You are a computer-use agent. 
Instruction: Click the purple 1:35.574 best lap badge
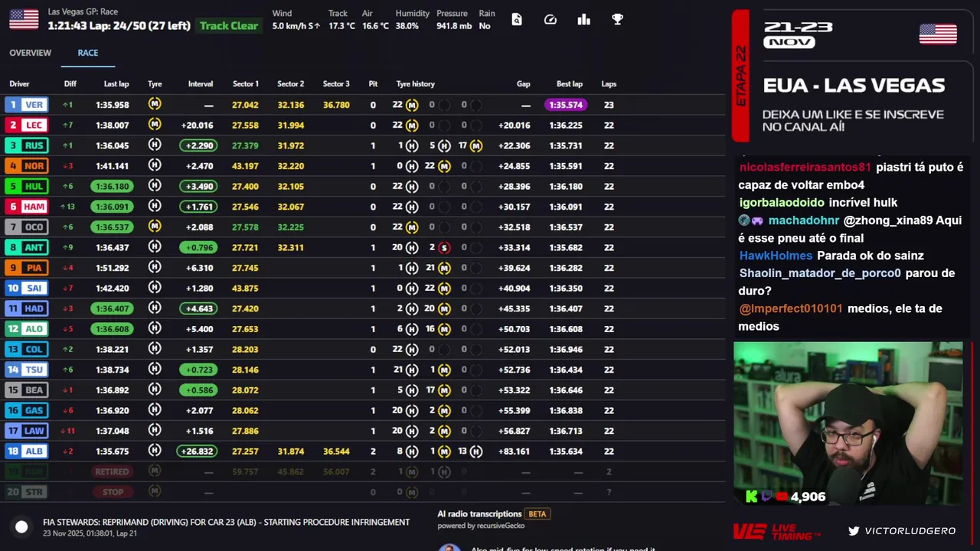[566, 105]
